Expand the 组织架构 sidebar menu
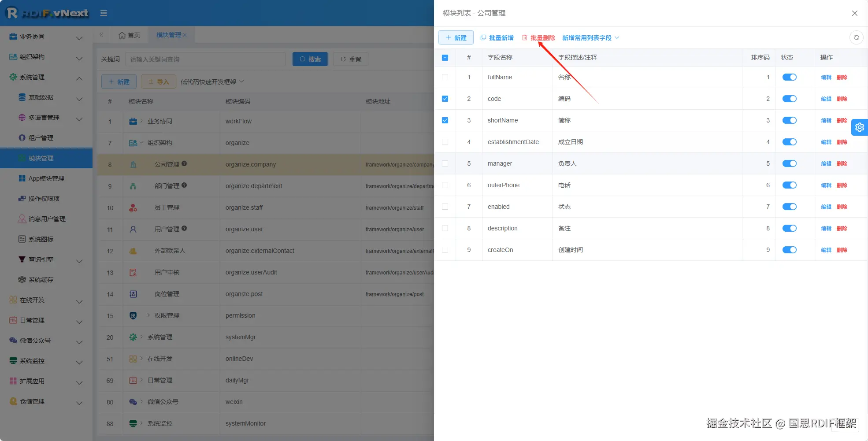Image resolution: width=868 pixels, height=441 pixels. (x=46, y=57)
